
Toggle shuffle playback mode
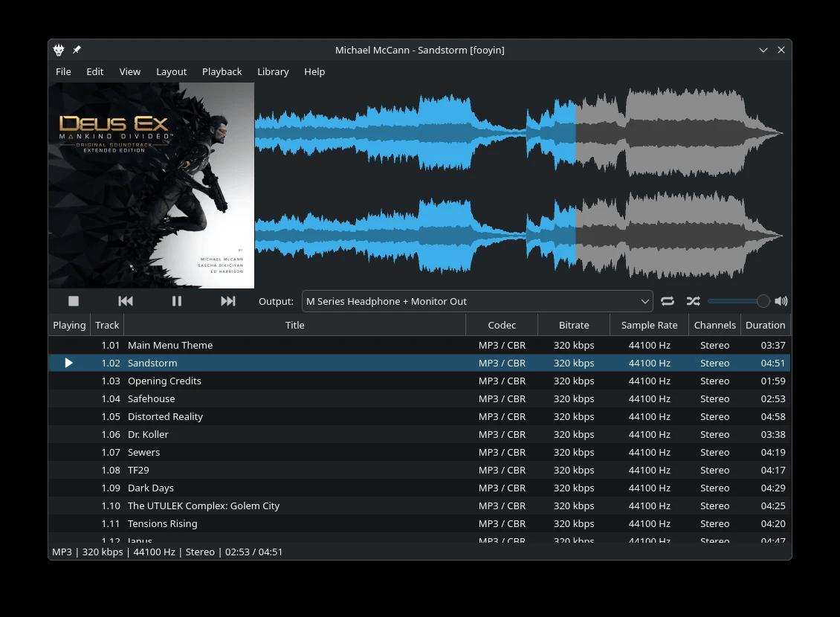[x=694, y=301]
